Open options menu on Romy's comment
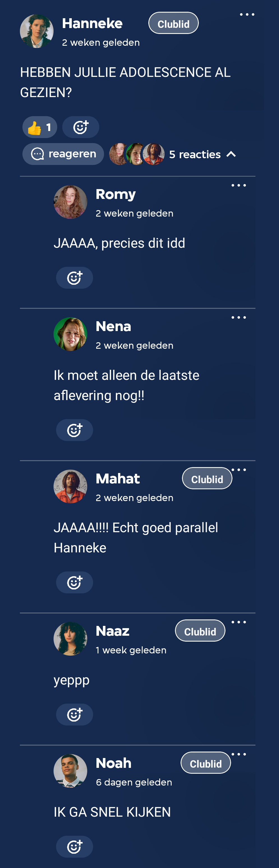This screenshot has width=279, height=868. [x=239, y=185]
